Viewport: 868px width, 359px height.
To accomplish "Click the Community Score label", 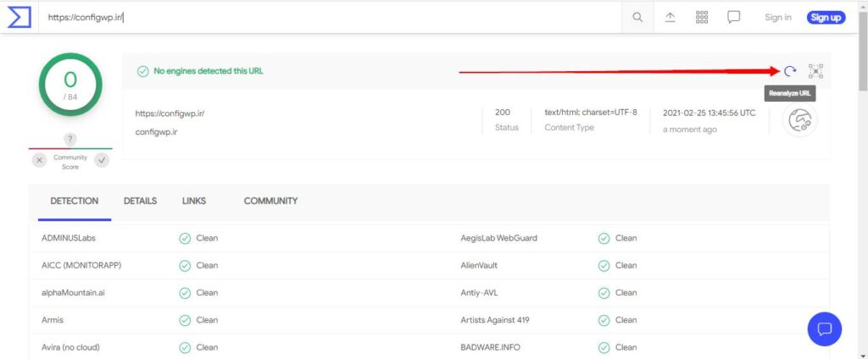I will point(70,162).
